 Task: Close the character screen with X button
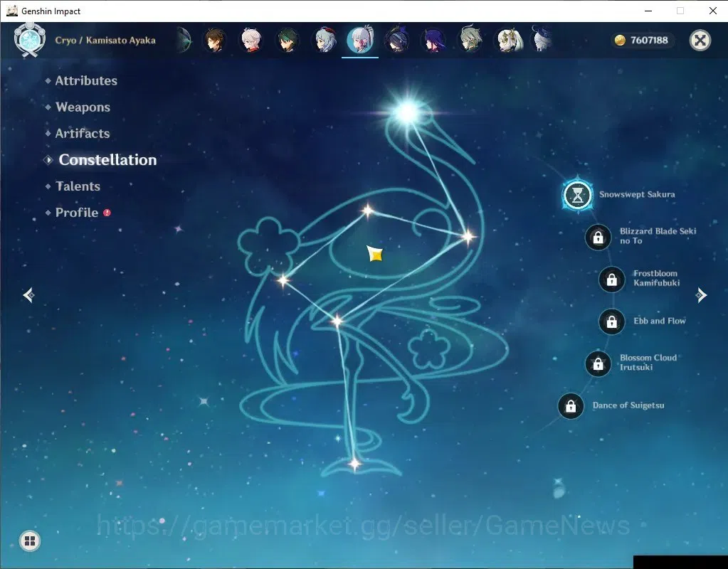tap(700, 41)
